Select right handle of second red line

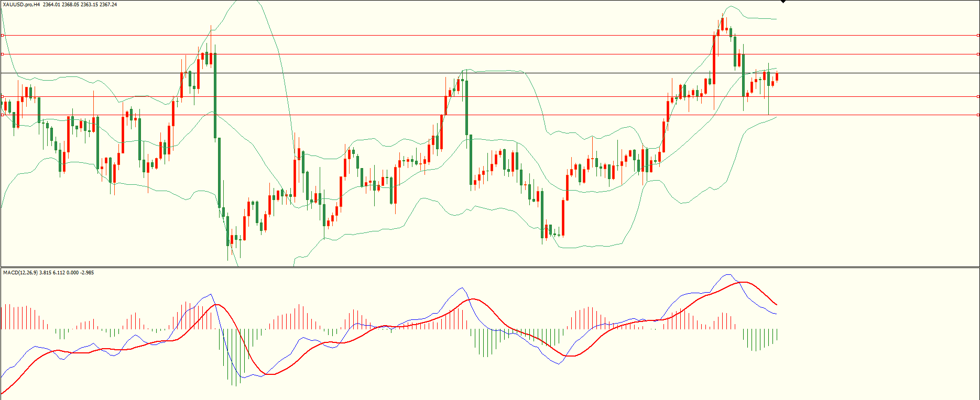(978, 54)
